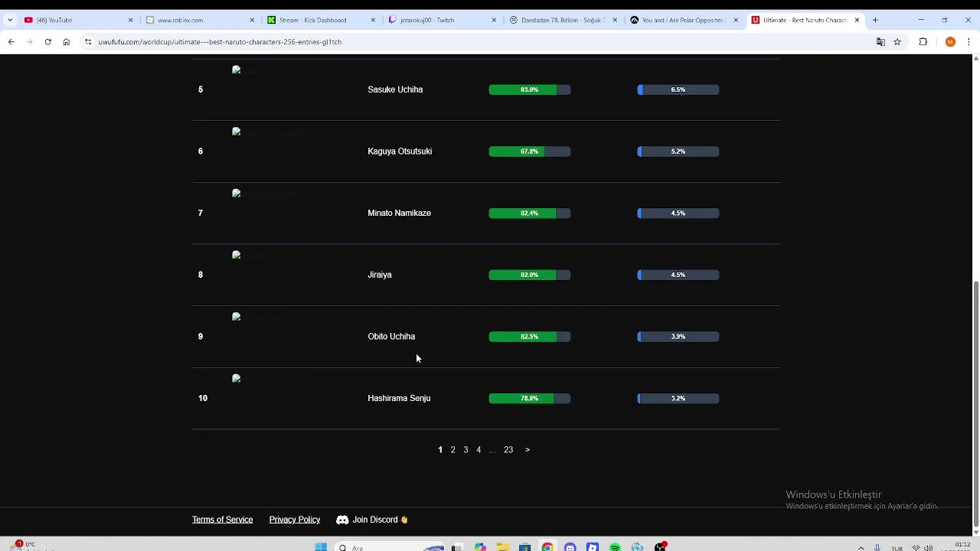
Task: Open the Chrome three-dot menu
Action: point(969,42)
